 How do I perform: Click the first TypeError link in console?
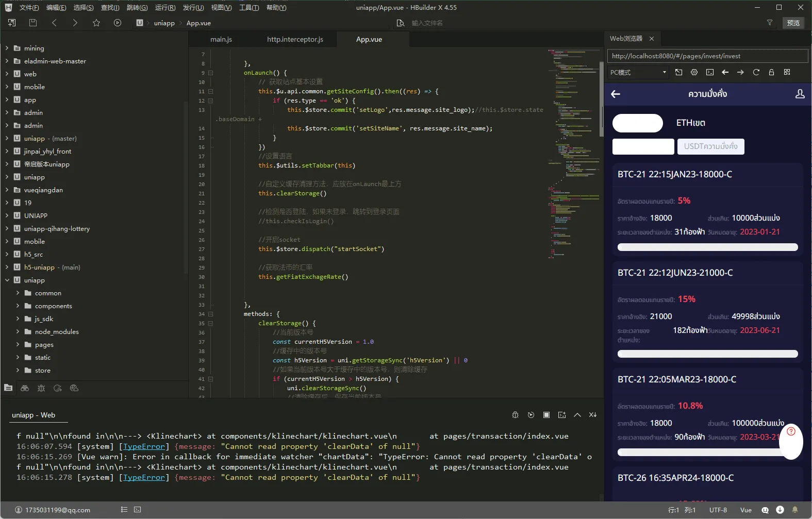pyautogui.click(x=144, y=446)
